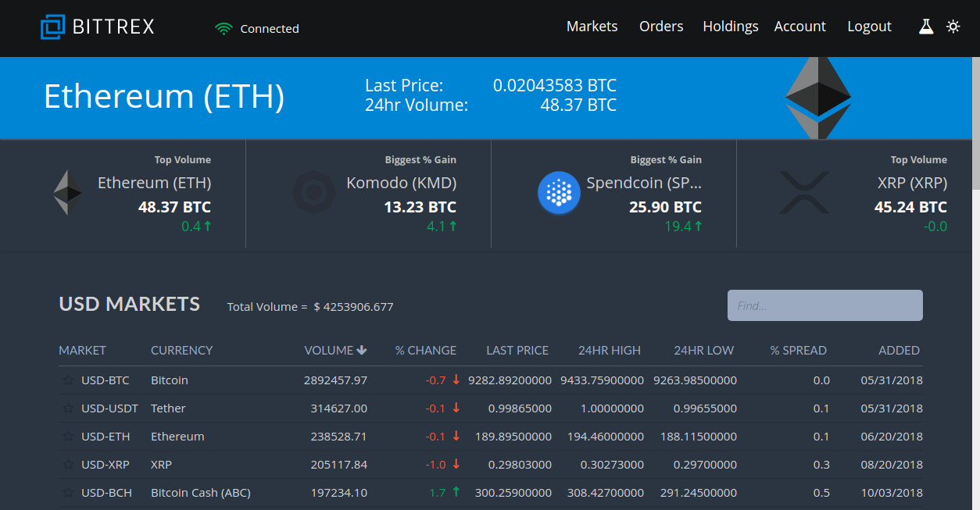Click the Connected wifi status icon
Screen dimensions: 980x510
[224, 28]
